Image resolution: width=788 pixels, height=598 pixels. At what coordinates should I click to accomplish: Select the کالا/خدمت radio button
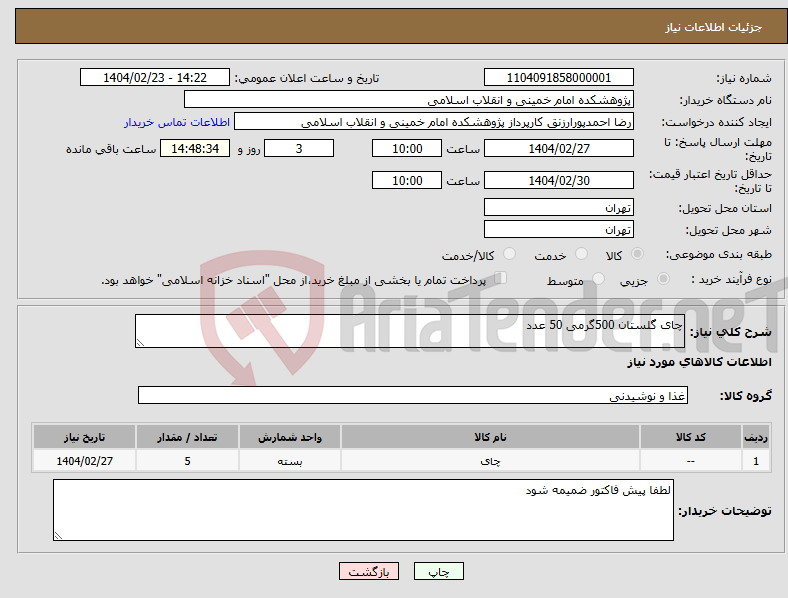click(510, 254)
